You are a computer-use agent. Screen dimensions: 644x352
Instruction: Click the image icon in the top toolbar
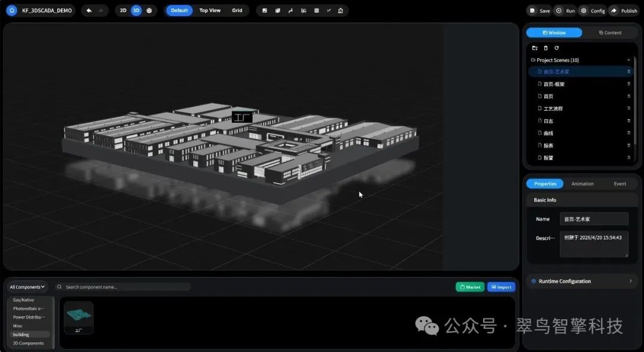(x=265, y=11)
